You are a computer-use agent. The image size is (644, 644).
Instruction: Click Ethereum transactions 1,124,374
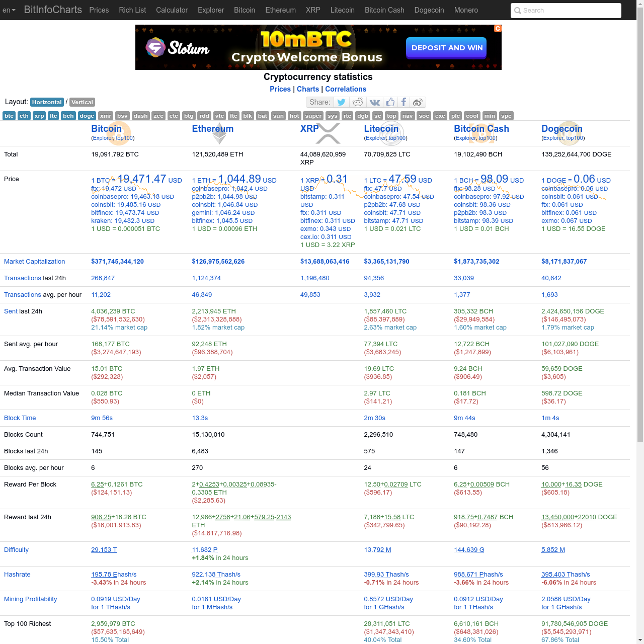tap(206, 278)
